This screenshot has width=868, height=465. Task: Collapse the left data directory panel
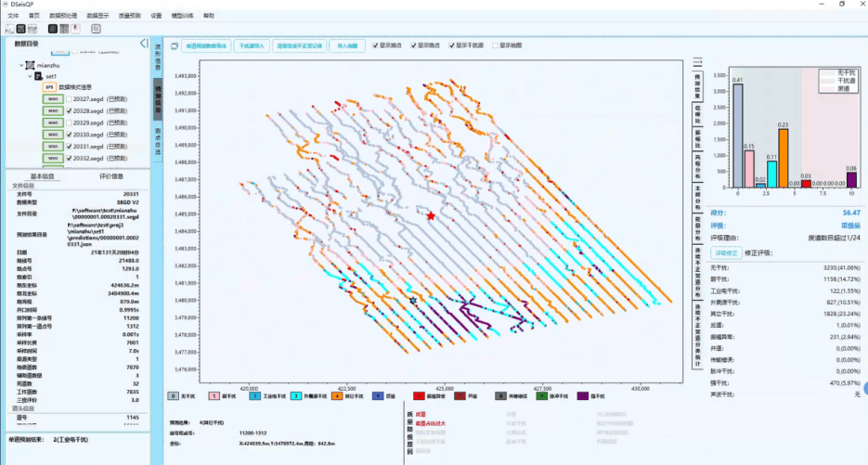tap(144, 44)
